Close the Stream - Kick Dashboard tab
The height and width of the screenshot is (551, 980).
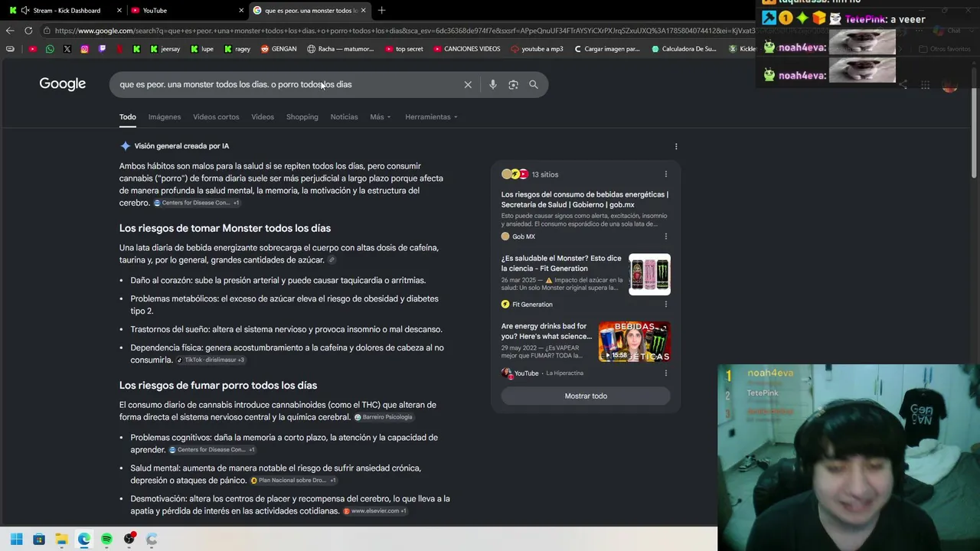119,11
